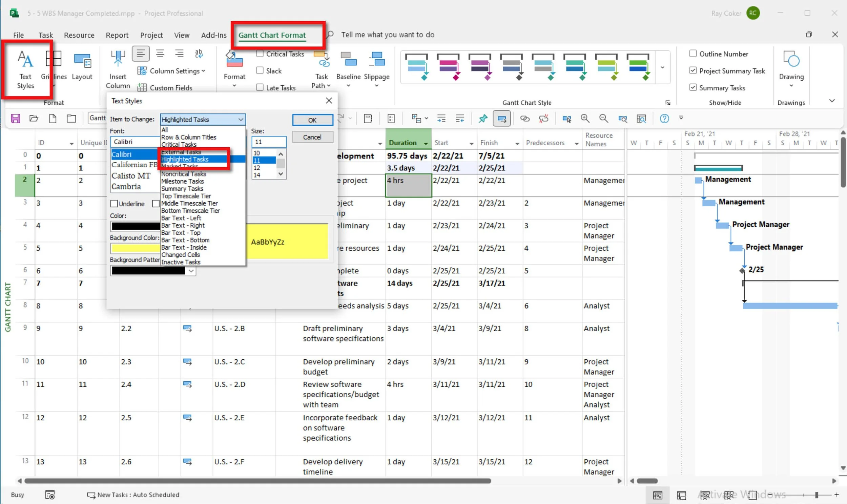847x504 pixels.
Task: Switch to the View ribbon tab
Action: coord(182,35)
